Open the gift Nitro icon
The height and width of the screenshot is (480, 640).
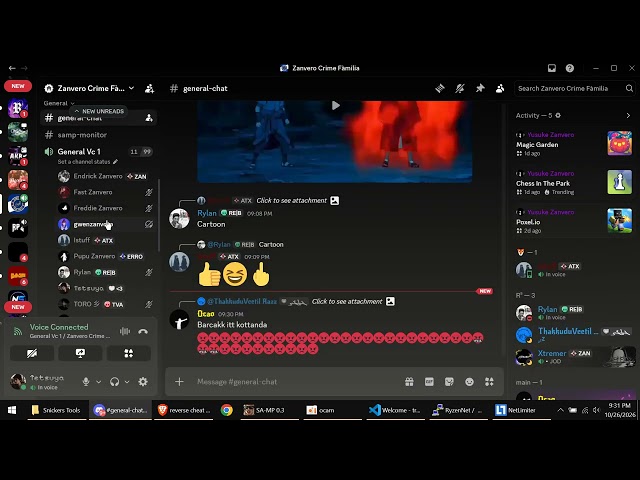point(409,382)
